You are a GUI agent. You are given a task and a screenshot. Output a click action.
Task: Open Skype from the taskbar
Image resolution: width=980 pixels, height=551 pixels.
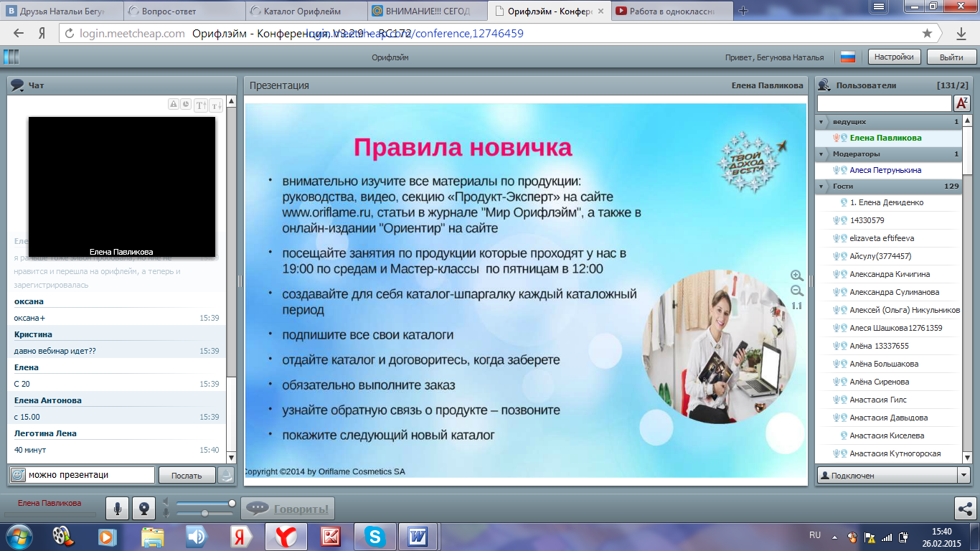pyautogui.click(x=374, y=536)
